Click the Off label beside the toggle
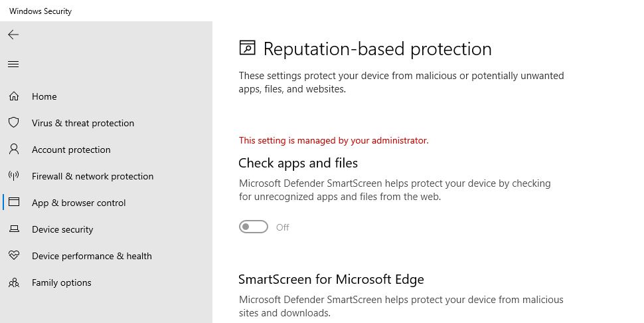Screen dimensions: 644x323 pyautogui.click(x=283, y=227)
